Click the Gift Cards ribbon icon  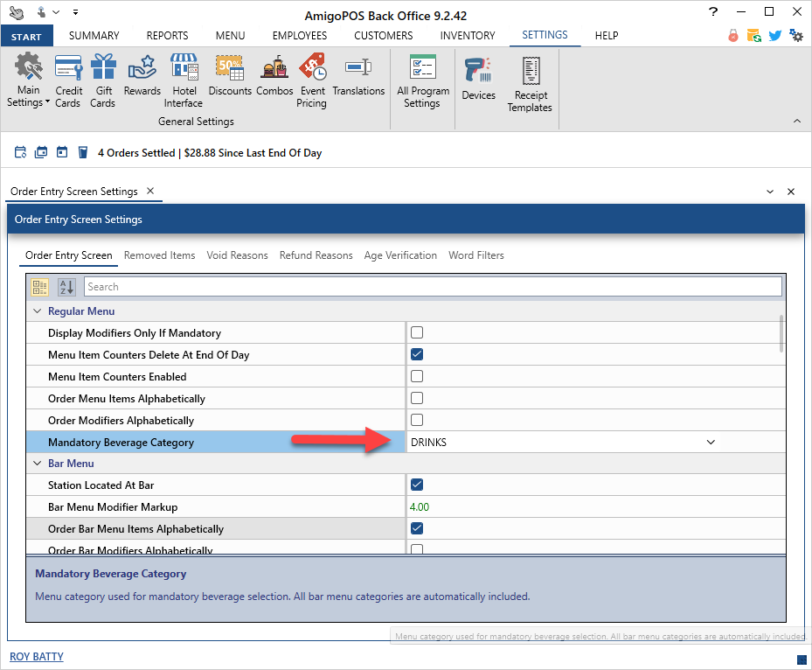(x=103, y=79)
